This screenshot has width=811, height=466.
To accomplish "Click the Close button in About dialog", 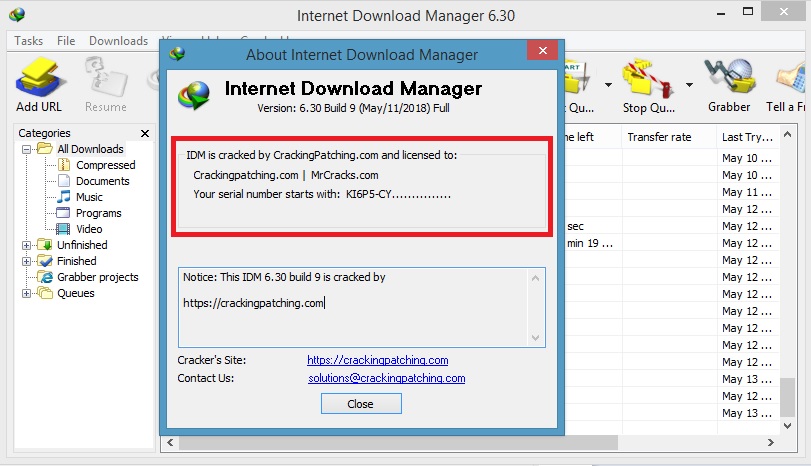I will tap(361, 403).
